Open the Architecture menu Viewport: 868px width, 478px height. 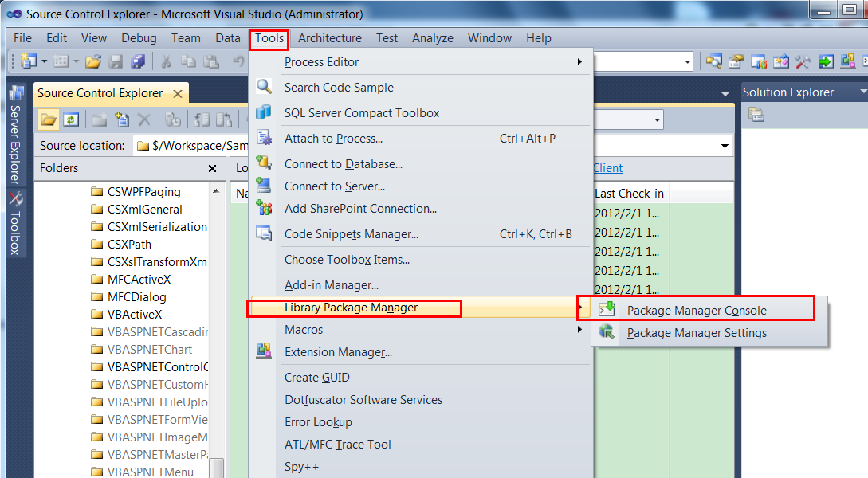[330, 38]
